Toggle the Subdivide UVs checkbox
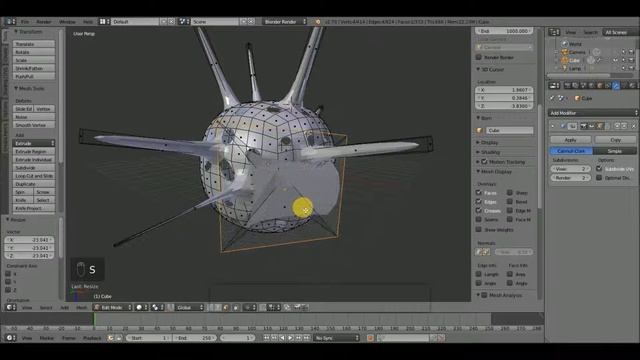640x360 pixels. click(x=599, y=169)
